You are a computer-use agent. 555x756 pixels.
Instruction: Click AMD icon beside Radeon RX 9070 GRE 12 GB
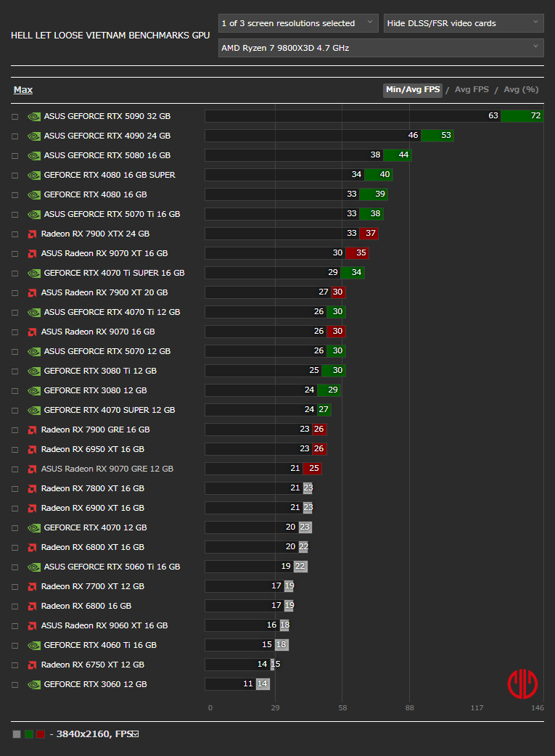[33, 469]
